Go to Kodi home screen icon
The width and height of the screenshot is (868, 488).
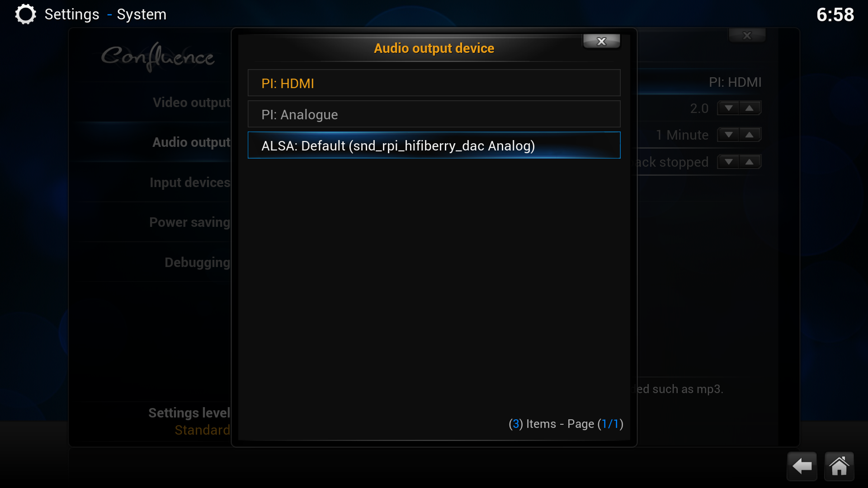(839, 466)
